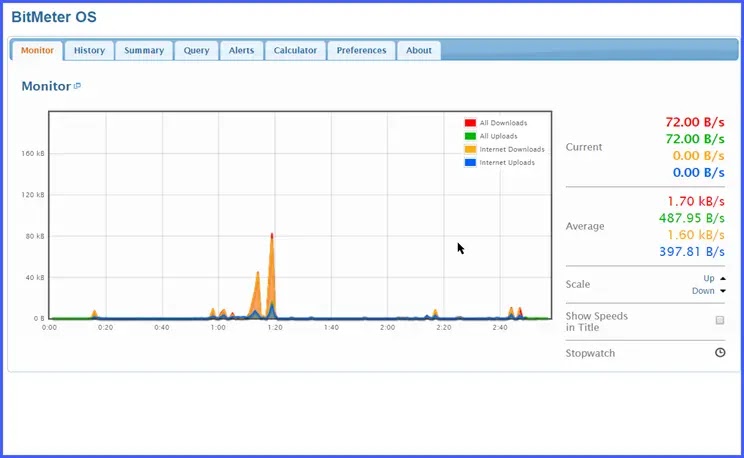The image size is (744, 458).
Task: Click the All Downloads legend label
Action: pyautogui.click(x=503, y=123)
